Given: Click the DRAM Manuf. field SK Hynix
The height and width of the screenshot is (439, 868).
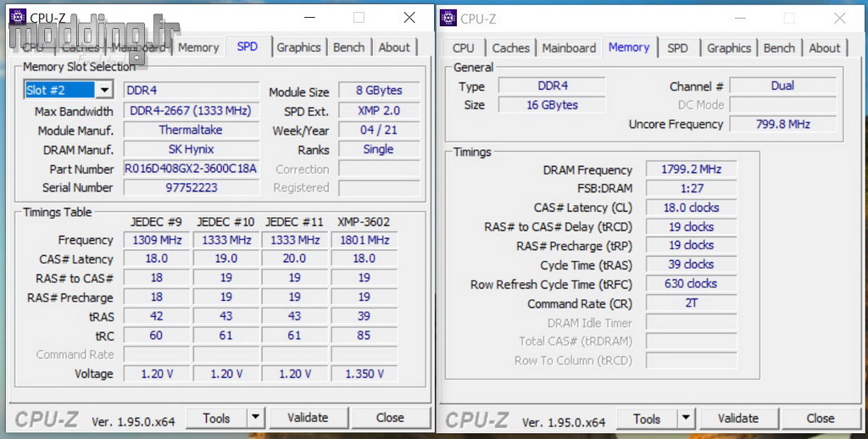Looking at the screenshot, I should [x=191, y=149].
